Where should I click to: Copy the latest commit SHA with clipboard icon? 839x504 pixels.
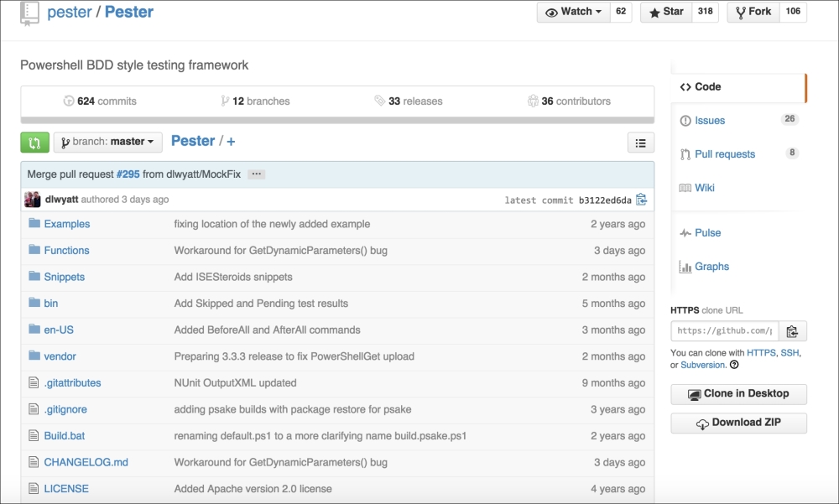641,200
